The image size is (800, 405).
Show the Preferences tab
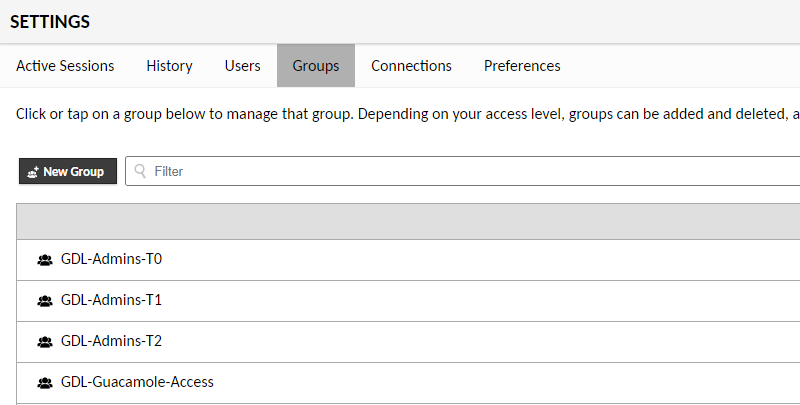(522, 66)
